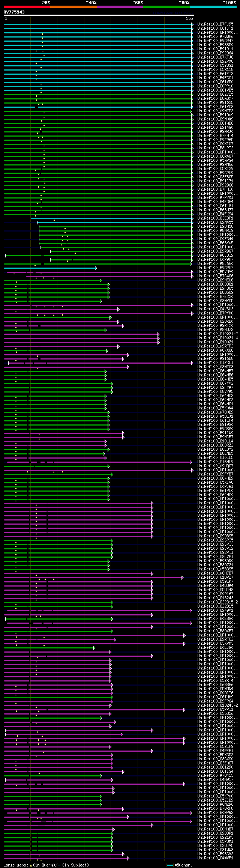Open UniRef100_Q6Z725 entry
This screenshot has width=240, height=868.
tap(215, 94)
